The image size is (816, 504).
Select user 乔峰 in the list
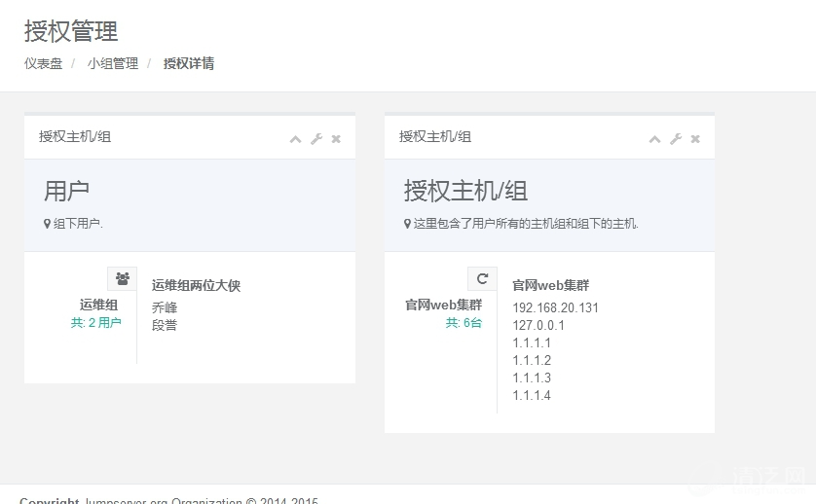(165, 307)
